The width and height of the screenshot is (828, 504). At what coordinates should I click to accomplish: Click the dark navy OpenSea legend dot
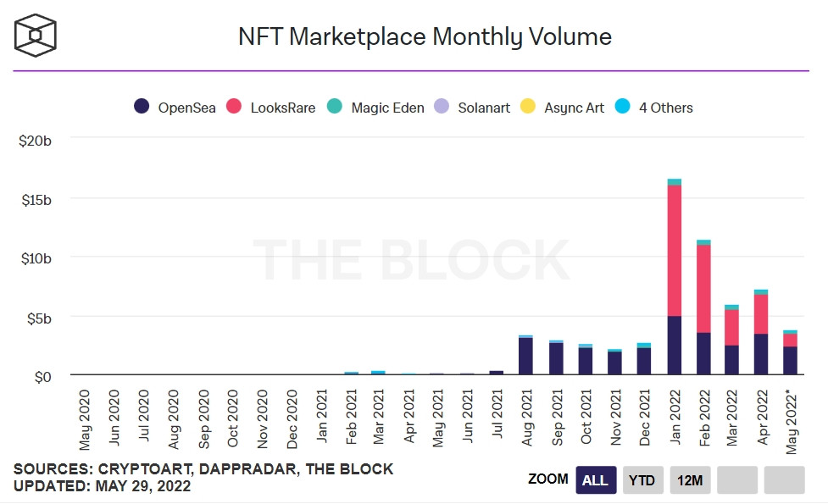click(x=142, y=108)
